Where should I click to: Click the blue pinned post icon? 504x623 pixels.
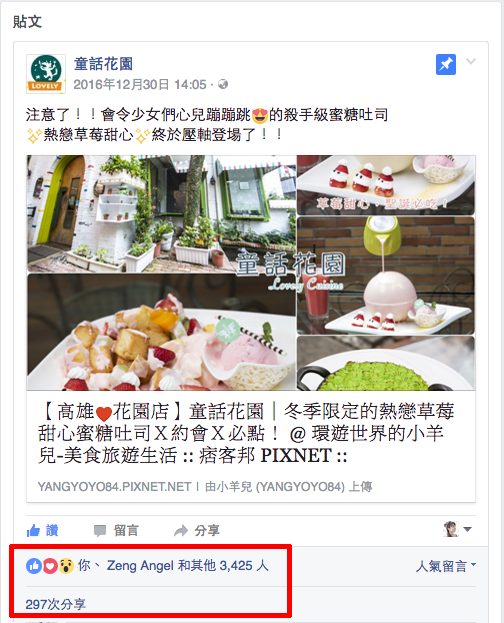[x=446, y=64]
